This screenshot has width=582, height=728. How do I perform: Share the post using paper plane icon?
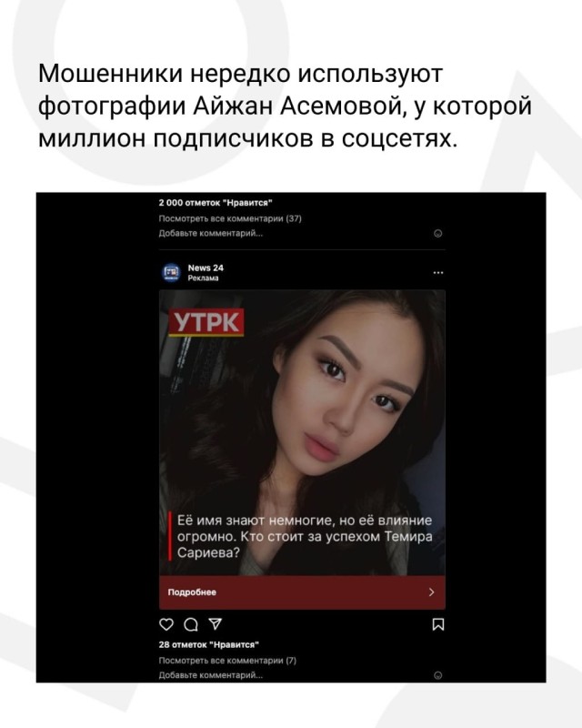point(215,623)
